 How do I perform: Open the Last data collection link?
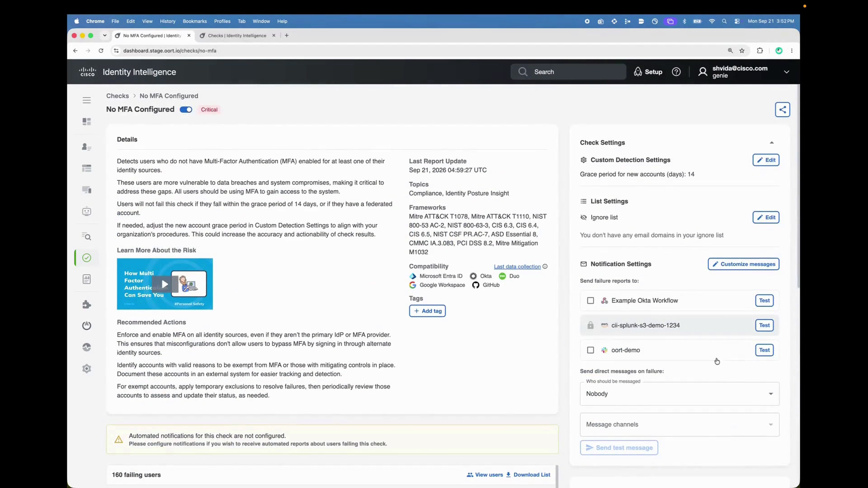pos(517,267)
